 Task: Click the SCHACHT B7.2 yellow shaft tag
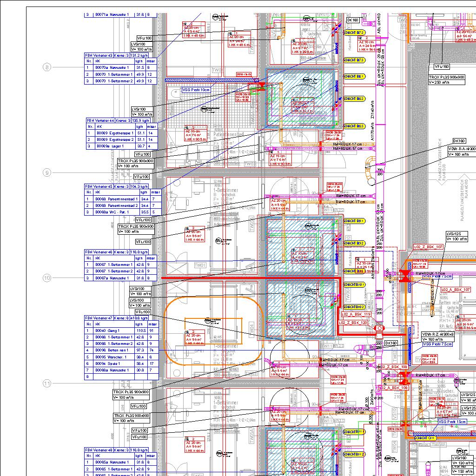[x=354, y=33]
